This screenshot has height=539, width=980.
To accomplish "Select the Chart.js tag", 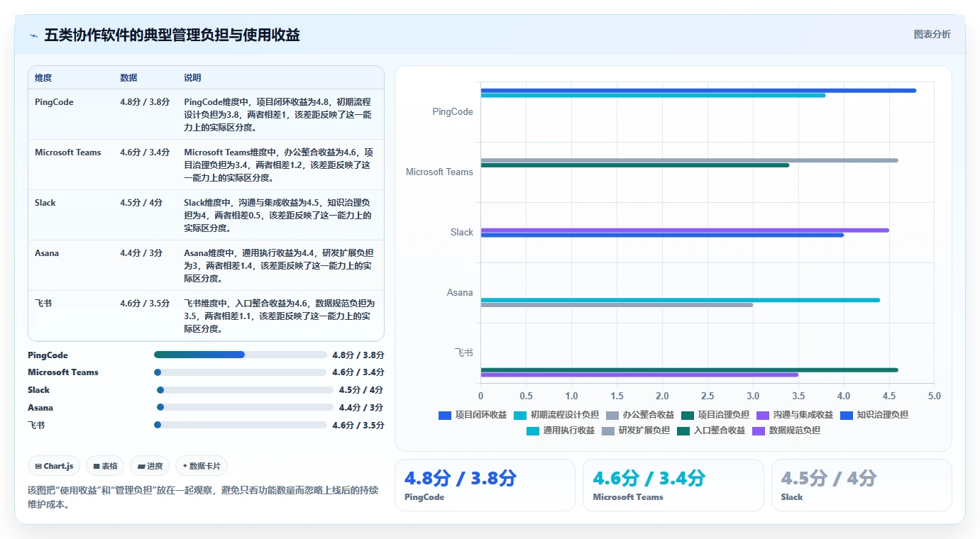I will pos(54,466).
